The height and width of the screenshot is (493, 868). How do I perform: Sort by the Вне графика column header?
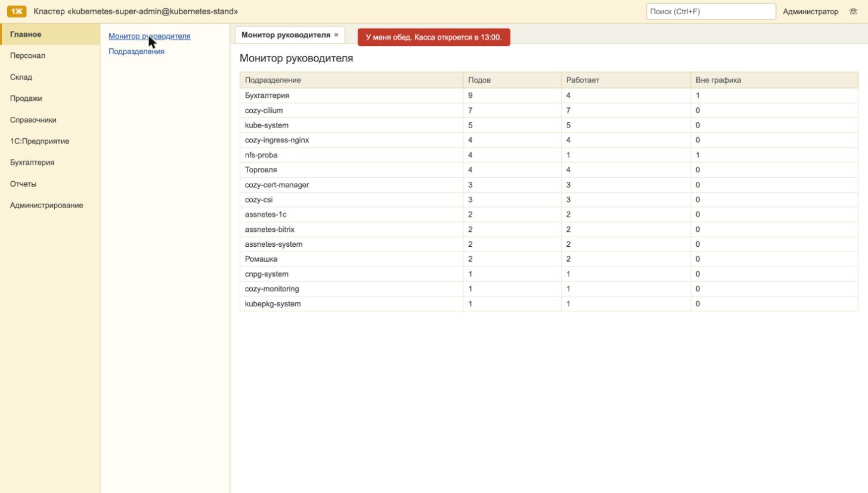(x=774, y=80)
